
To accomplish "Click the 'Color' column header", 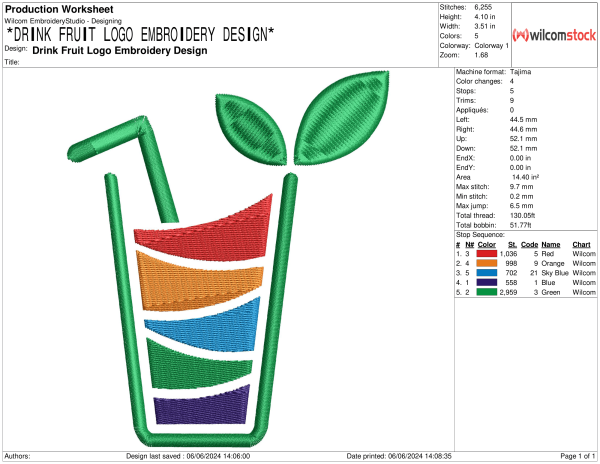I will tap(486, 244).
